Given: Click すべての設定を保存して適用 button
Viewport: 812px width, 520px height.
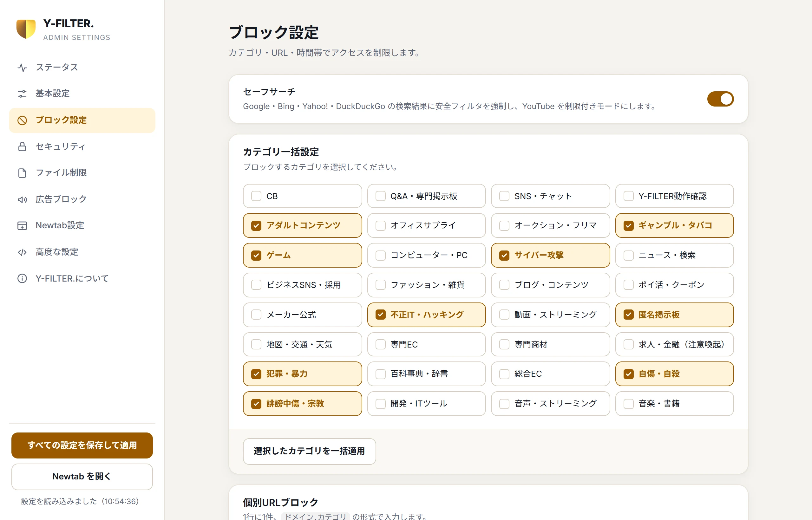Looking at the screenshot, I should (x=82, y=445).
